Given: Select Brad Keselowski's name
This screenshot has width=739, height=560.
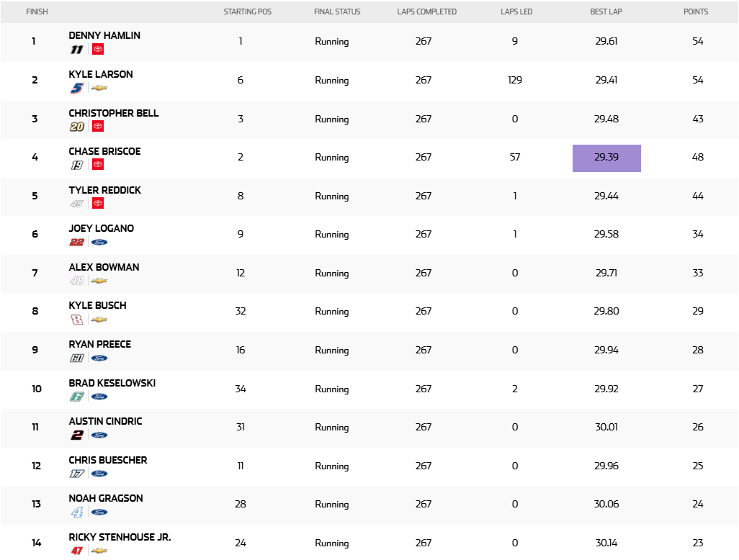Looking at the screenshot, I should click(x=112, y=383).
